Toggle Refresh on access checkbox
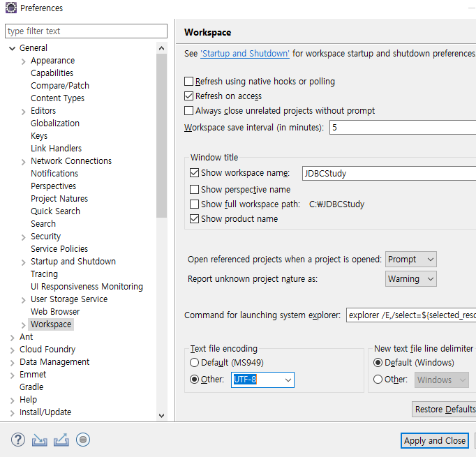Viewport: 476px width, 457px height. point(189,96)
